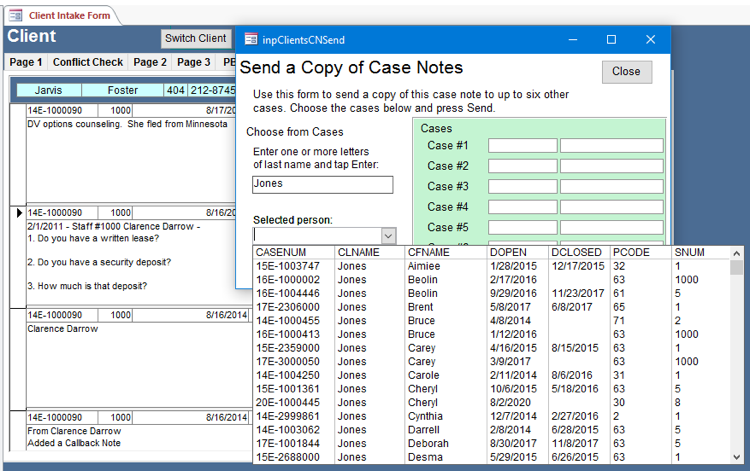Open the Selected person dropdown arrow

389,236
